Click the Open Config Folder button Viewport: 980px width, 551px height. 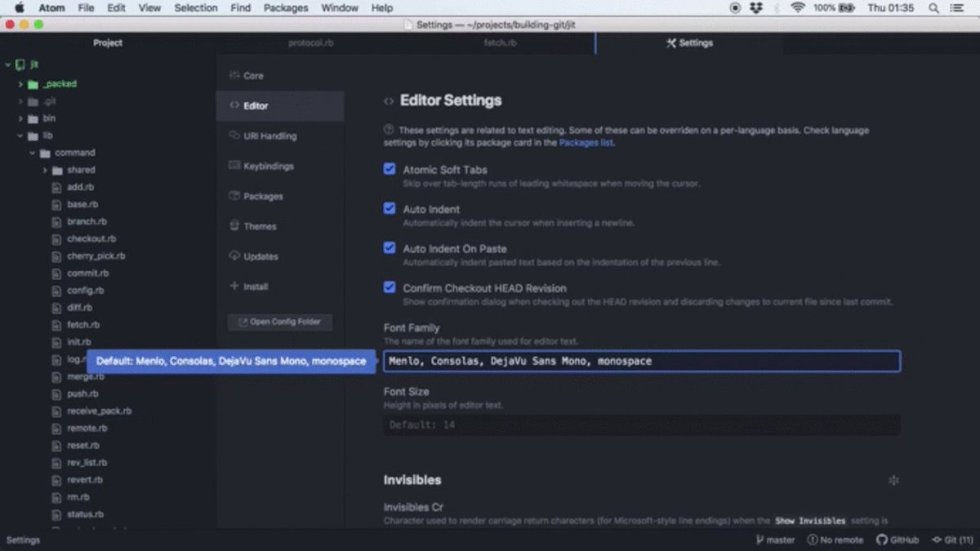(x=280, y=322)
